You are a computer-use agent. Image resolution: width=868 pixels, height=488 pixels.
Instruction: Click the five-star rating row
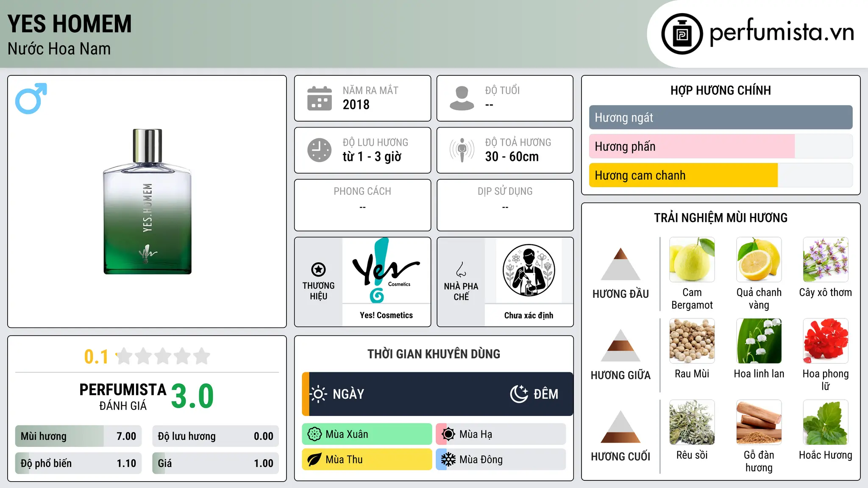click(x=163, y=356)
